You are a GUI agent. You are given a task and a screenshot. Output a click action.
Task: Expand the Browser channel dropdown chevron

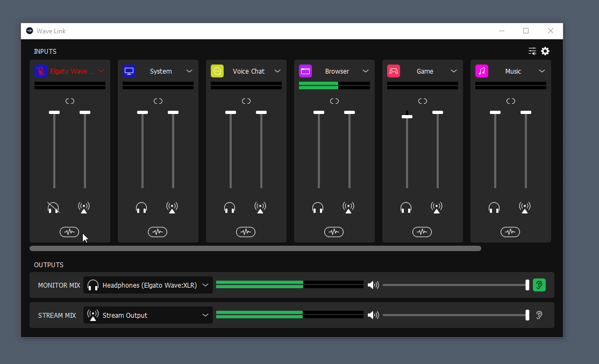pyautogui.click(x=366, y=71)
